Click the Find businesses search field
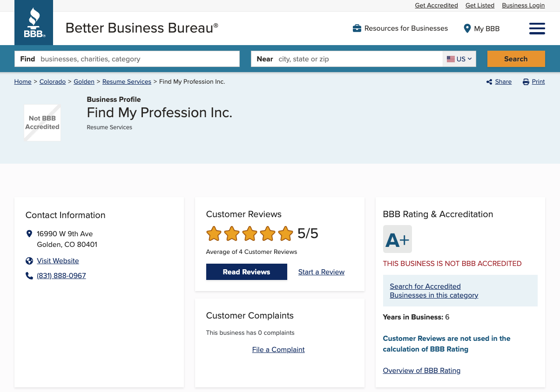 127,59
